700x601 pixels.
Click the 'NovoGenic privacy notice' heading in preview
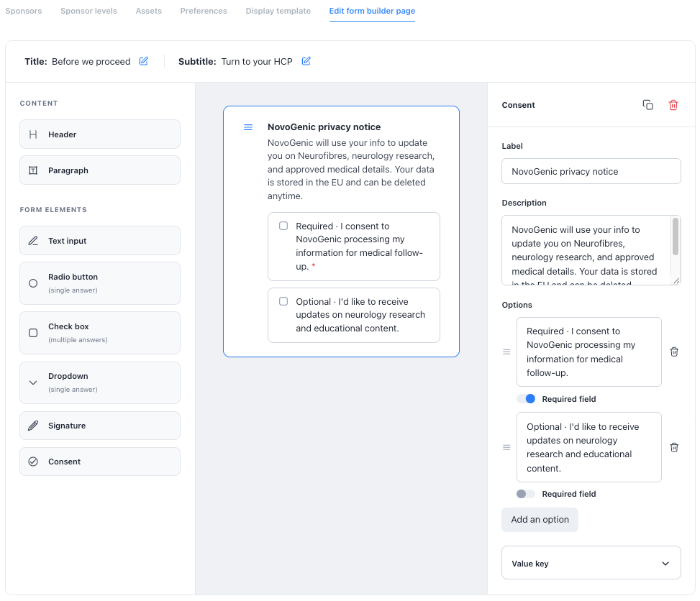[324, 127]
